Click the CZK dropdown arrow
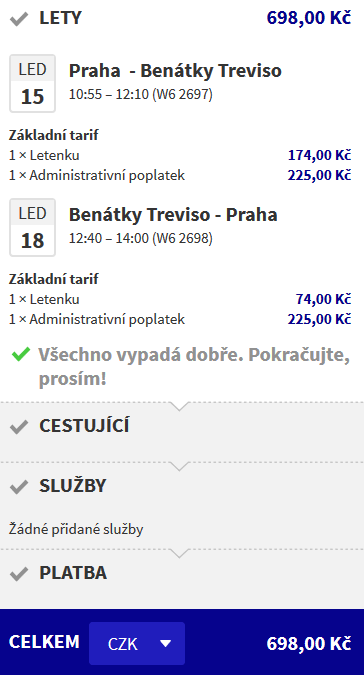The width and height of the screenshot is (364, 675). click(166, 644)
